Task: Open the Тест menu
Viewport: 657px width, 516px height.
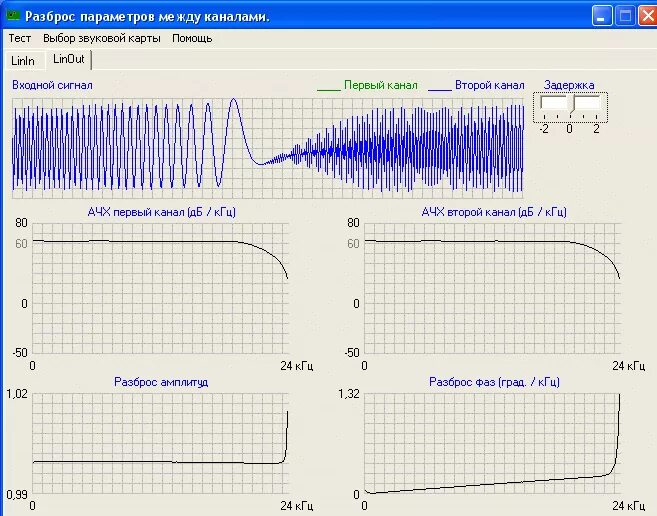Action: coord(20,38)
